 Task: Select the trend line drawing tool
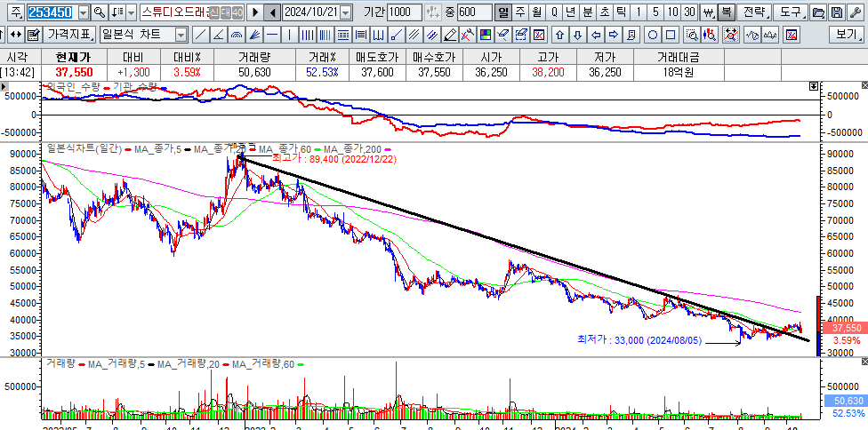coord(201,35)
